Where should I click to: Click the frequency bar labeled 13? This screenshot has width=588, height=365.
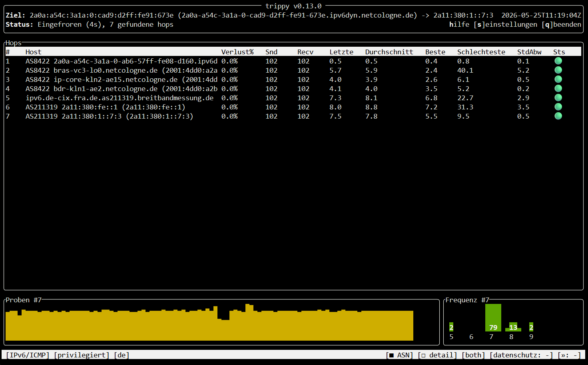pyautogui.click(x=513, y=327)
